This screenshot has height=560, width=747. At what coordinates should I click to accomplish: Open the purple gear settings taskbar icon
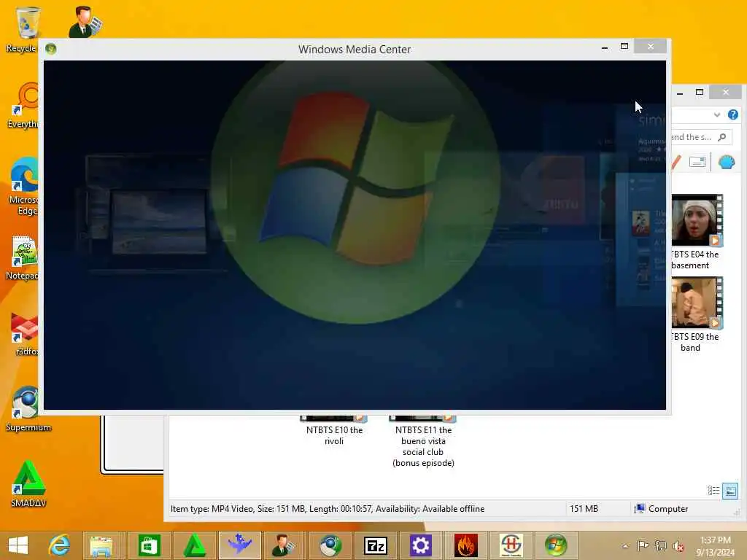pyautogui.click(x=420, y=545)
